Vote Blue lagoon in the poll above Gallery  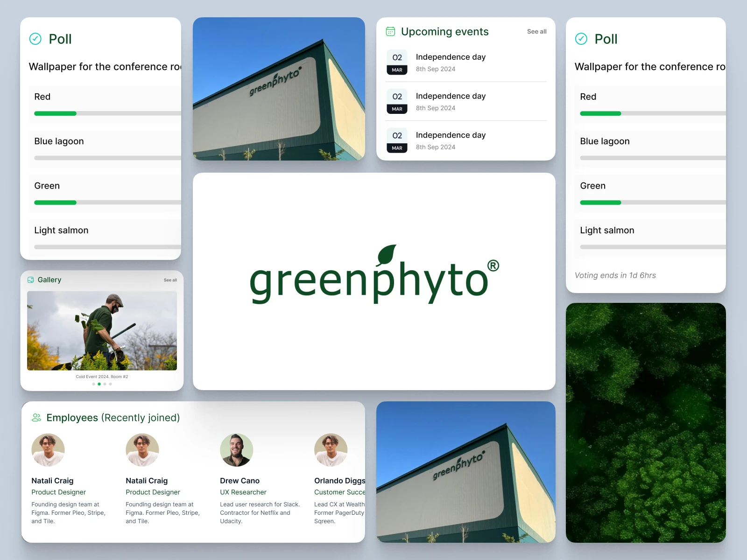(x=105, y=149)
